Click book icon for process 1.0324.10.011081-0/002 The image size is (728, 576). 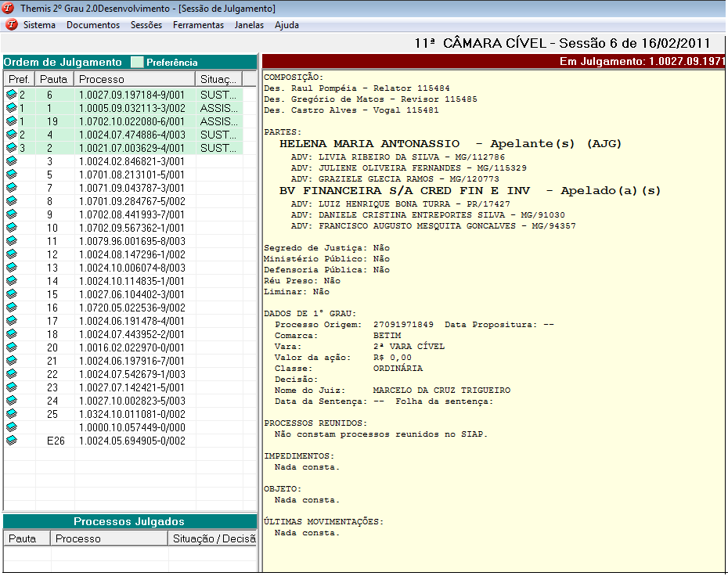(x=12, y=414)
